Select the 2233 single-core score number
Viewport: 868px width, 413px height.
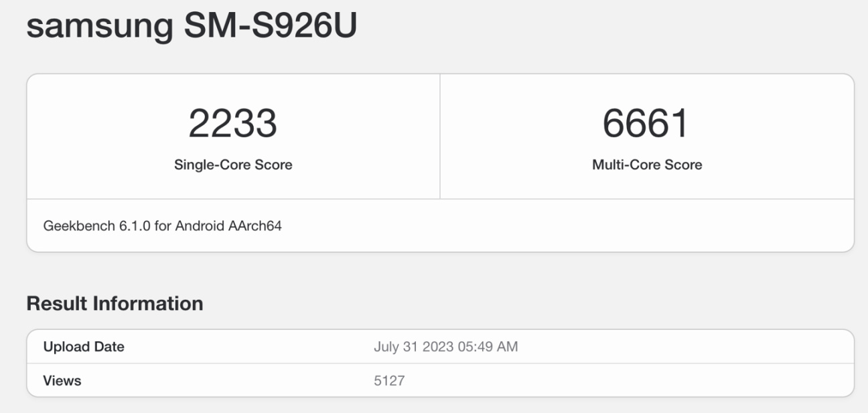click(233, 124)
